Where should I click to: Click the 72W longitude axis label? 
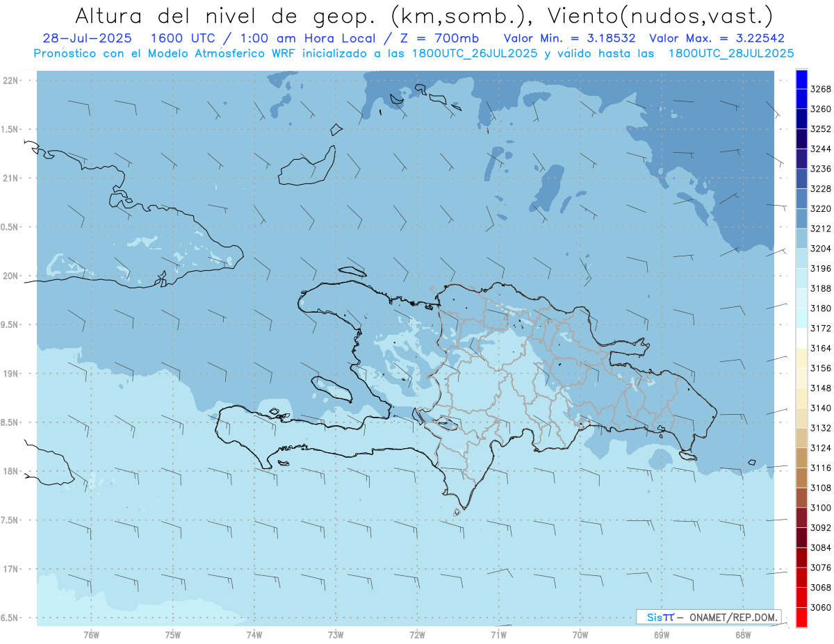pyautogui.click(x=417, y=634)
